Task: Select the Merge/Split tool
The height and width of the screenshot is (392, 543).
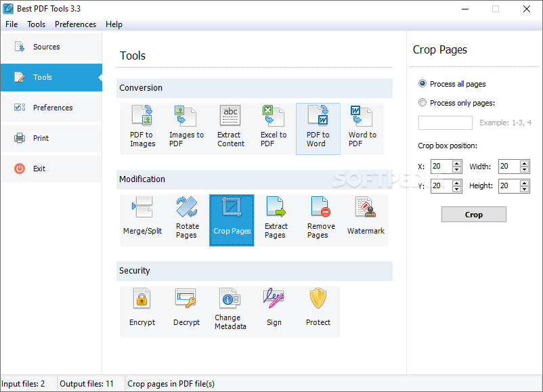Action: (142, 220)
